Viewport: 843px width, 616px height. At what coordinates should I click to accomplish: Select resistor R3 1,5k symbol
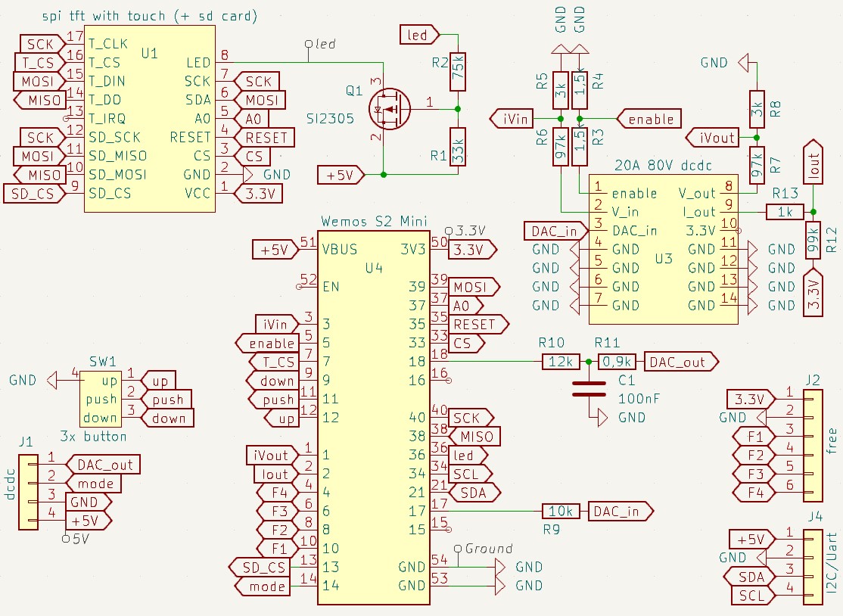coord(579,147)
